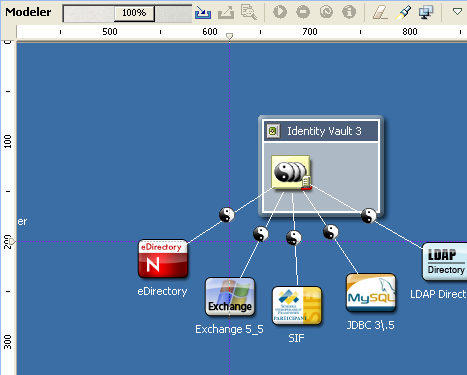
Task: Click the monitors layout toolbar icon
Action: coord(426,13)
